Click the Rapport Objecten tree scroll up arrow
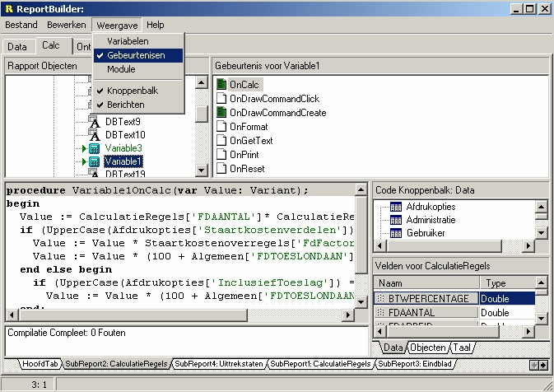Image resolution: width=554 pixels, height=392 pixels. (202, 83)
